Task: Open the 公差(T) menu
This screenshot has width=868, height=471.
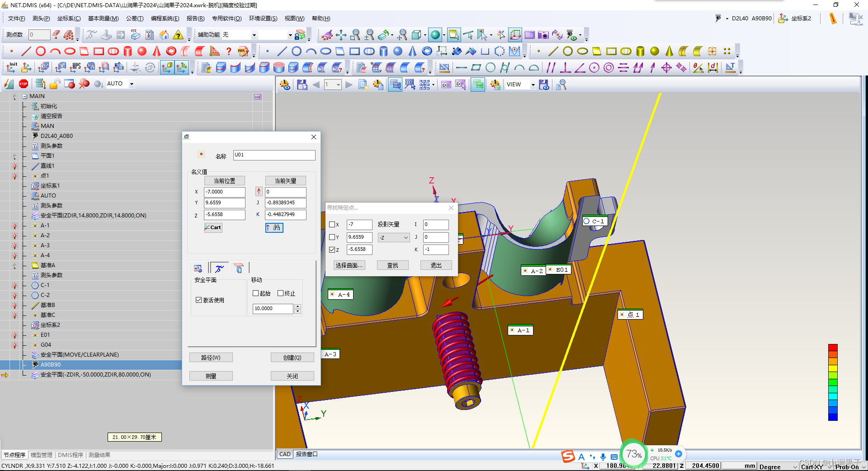Action: pyautogui.click(x=135, y=19)
